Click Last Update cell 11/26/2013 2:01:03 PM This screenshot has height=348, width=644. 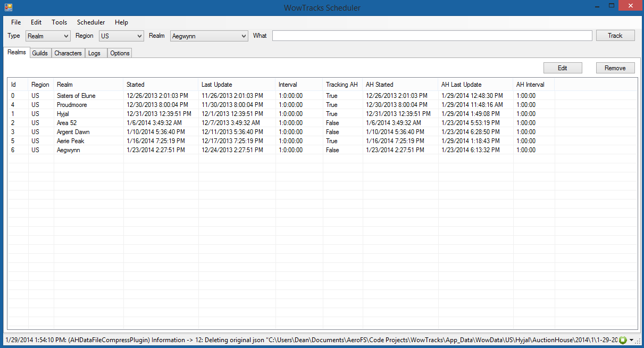232,96
